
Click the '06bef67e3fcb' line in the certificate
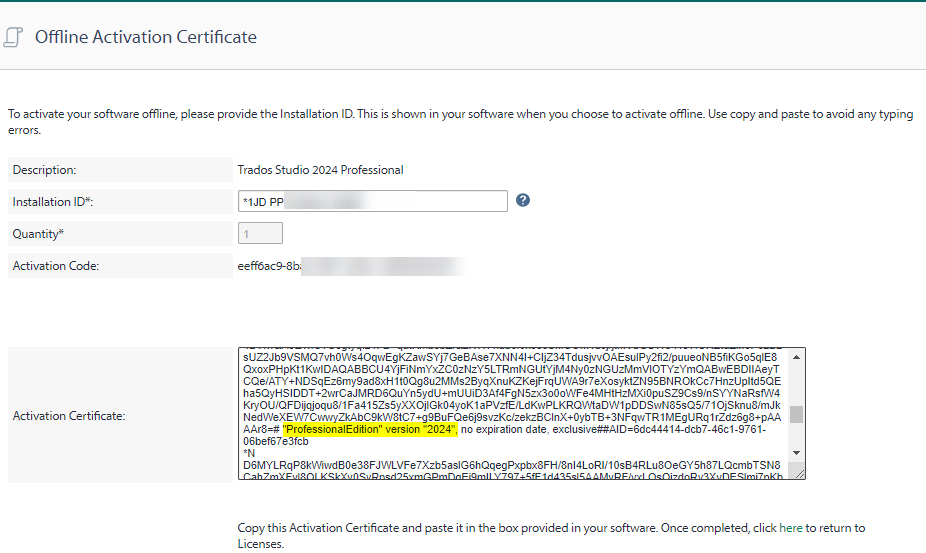pyautogui.click(x=276, y=441)
